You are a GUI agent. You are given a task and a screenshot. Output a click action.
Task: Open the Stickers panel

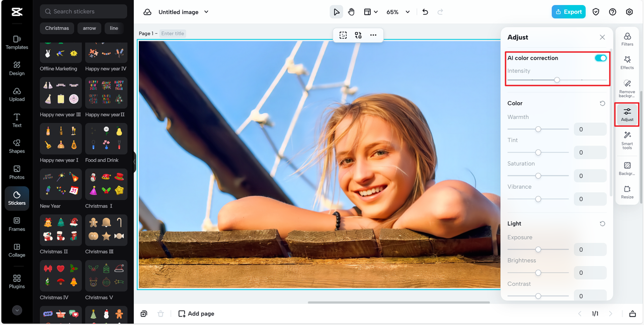[x=17, y=198]
